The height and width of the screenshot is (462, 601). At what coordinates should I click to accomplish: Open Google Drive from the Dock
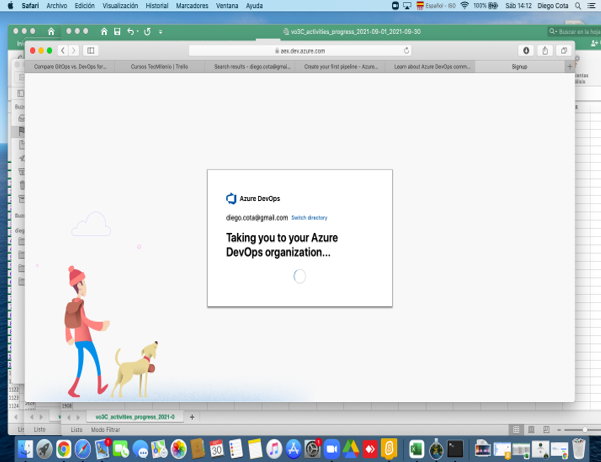[351, 449]
